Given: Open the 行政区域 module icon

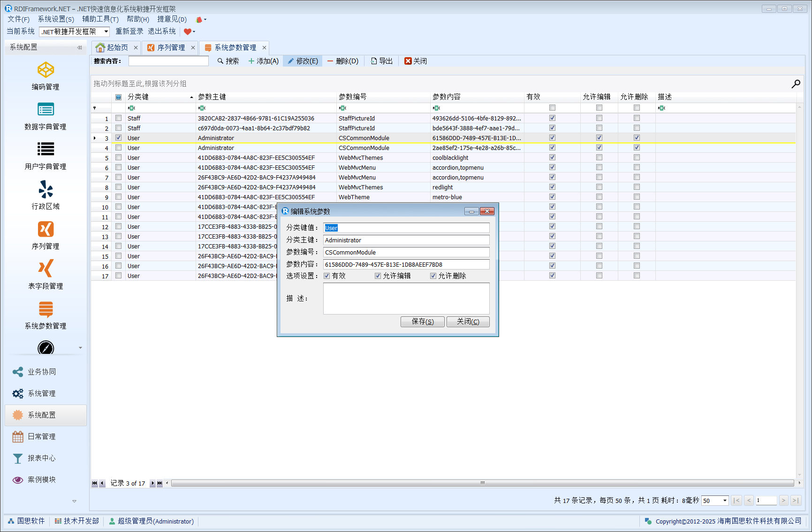Looking at the screenshot, I should pyautogui.click(x=46, y=189).
